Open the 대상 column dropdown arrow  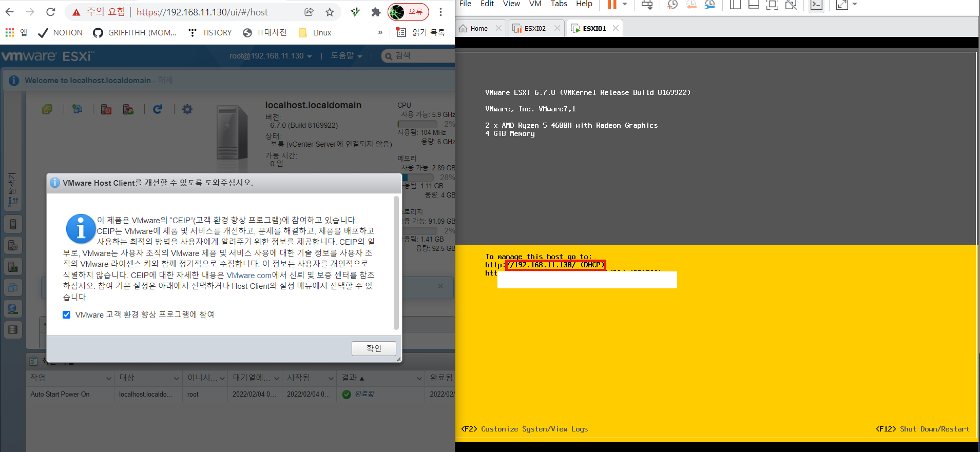pos(177,378)
